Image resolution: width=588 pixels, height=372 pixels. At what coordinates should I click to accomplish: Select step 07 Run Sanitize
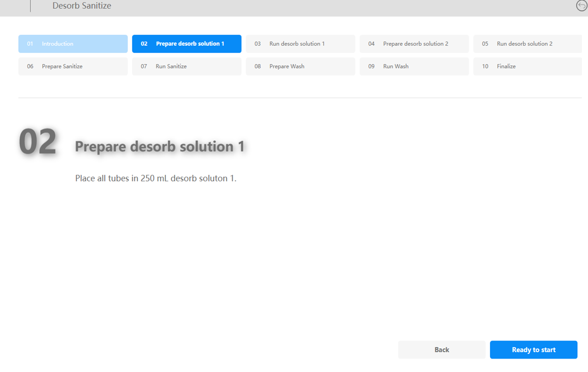point(187,67)
